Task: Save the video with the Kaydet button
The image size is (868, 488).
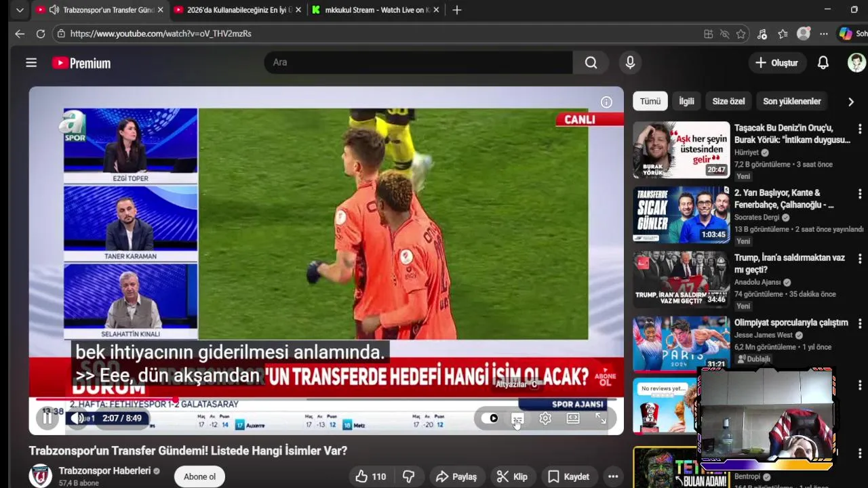Action: point(568,476)
